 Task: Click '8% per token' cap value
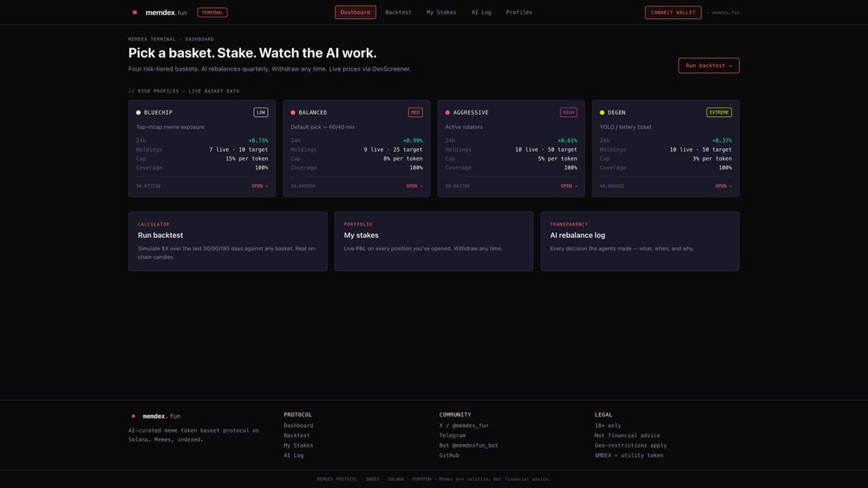click(x=403, y=158)
